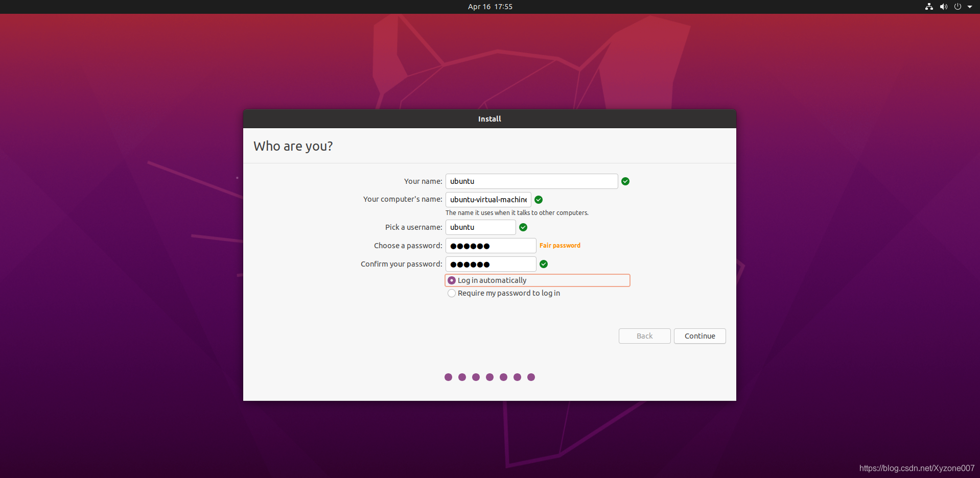
Task: Click the Your name: label
Action: tap(423, 181)
